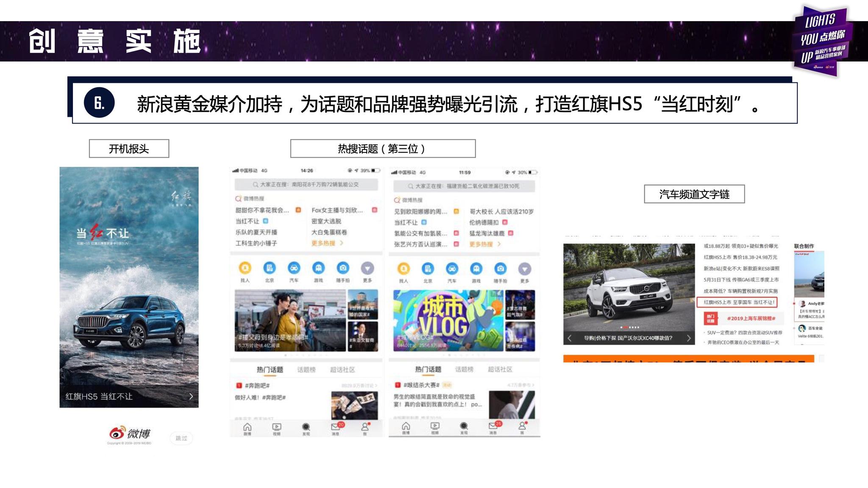The height and width of the screenshot is (488, 868).
Task: Tap the 汽车 icon in the 14:26 phone screenshot
Action: tap(294, 268)
